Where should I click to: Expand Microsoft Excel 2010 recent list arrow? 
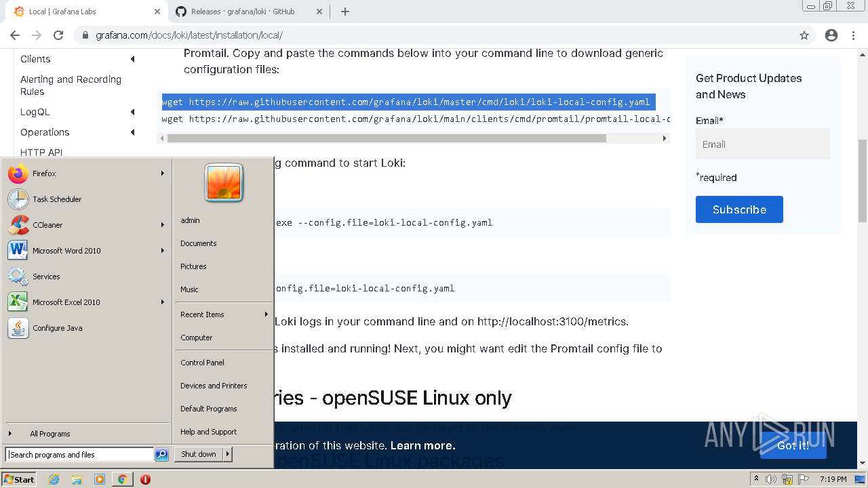click(x=163, y=302)
